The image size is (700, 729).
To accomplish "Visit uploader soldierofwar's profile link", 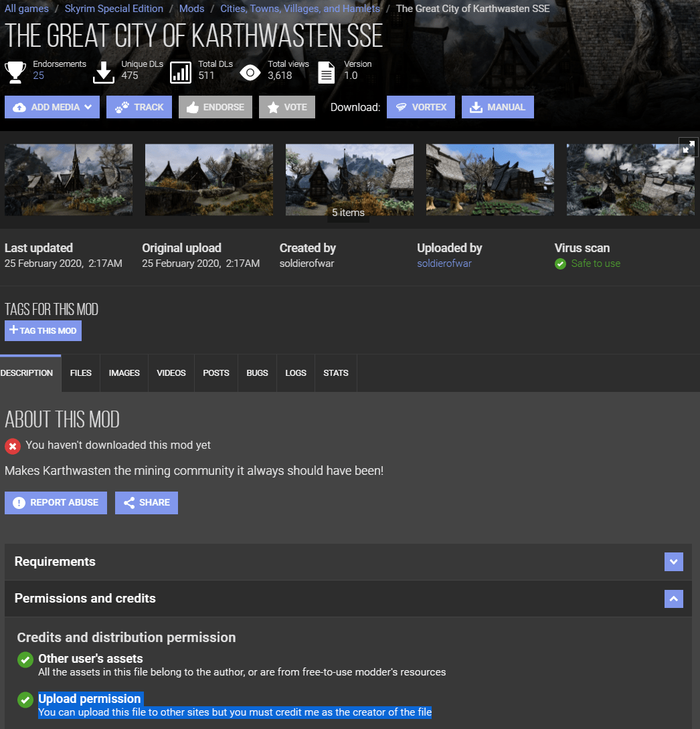I will (x=444, y=264).
